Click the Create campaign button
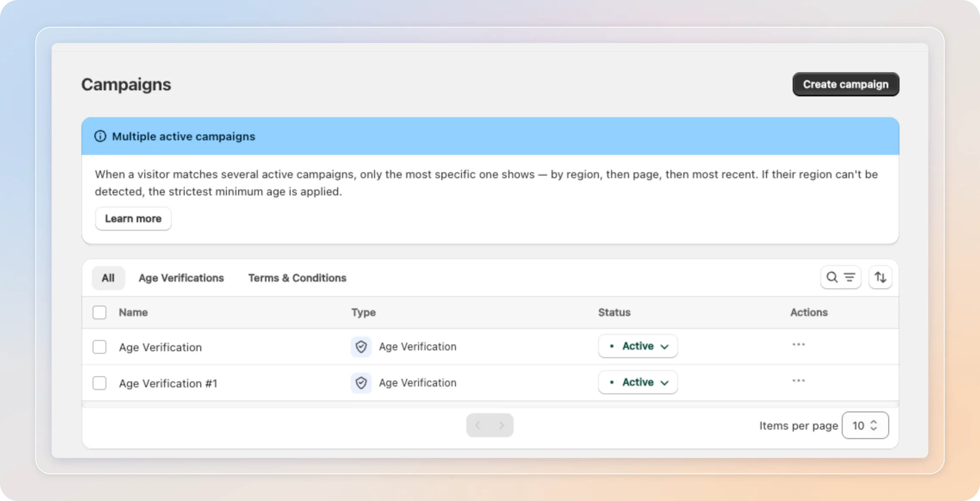Screen dimensions: 980x501 click(x=846, y=84)
